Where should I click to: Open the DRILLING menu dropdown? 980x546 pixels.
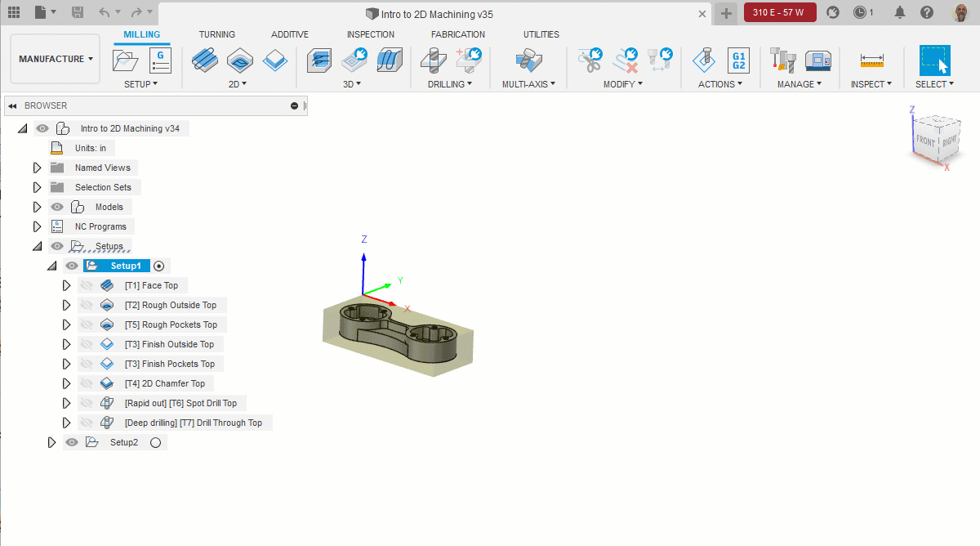[449, 84]
